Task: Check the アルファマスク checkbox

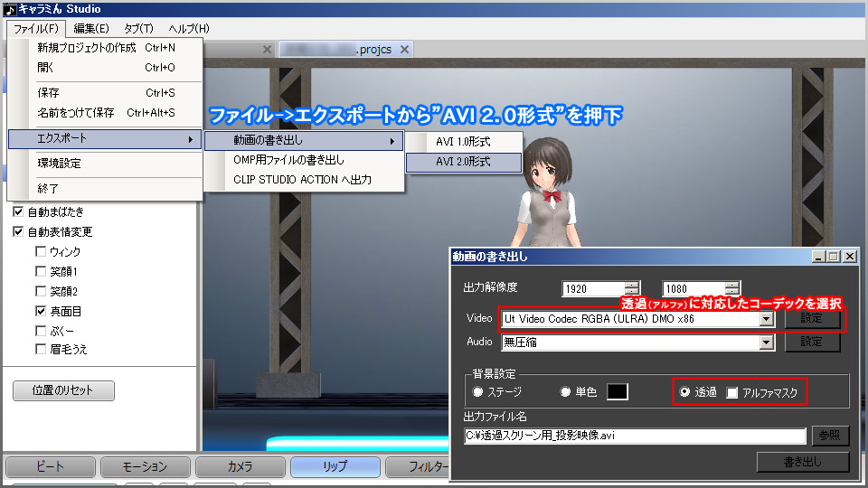Action: (732, 392)
